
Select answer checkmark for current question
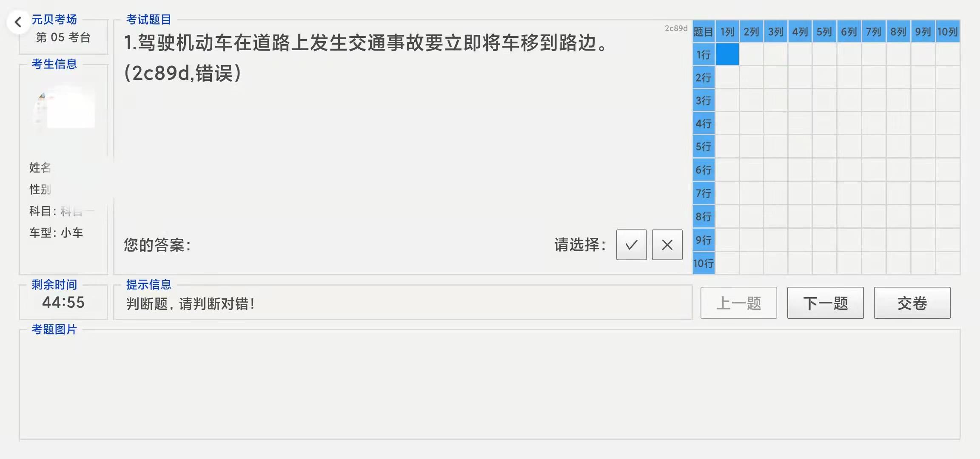pos(631,245)
